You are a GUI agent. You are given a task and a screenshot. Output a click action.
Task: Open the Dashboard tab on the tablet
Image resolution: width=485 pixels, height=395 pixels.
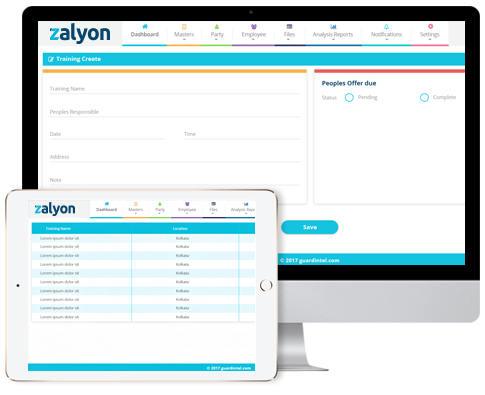tap(106, 209)
